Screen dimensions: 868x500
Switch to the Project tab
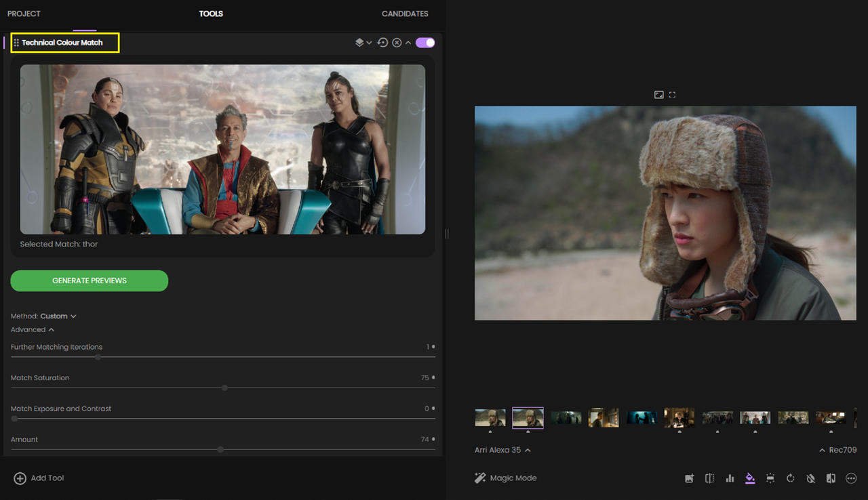[x=24, y=14]
